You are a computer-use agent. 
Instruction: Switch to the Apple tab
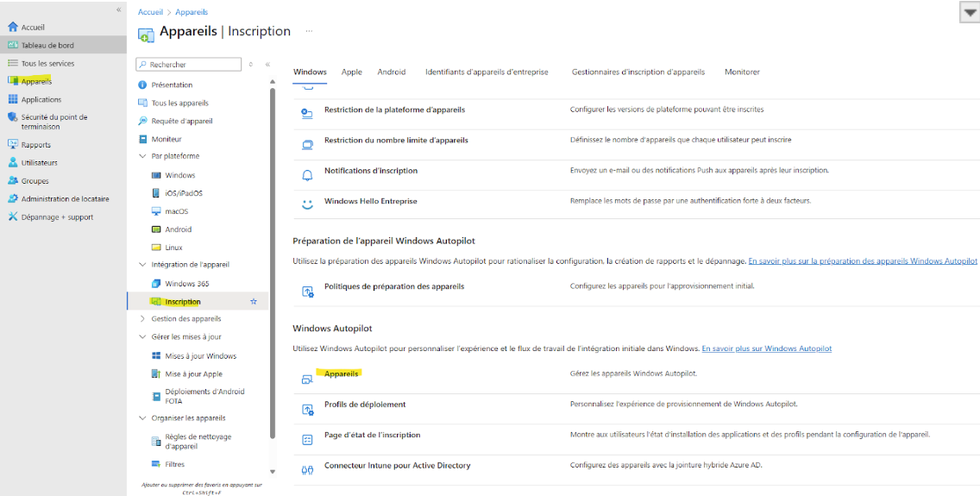(351, 72)
